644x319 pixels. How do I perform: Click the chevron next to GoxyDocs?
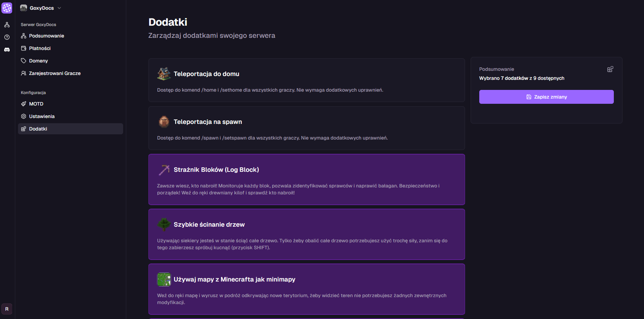59,8
